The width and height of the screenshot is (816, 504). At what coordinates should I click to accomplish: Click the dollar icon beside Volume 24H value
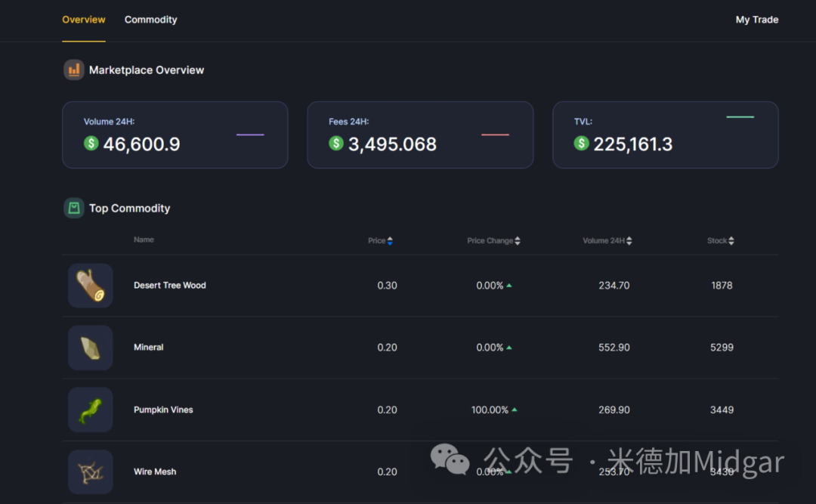pyautogui.click(x=91, y=144)
